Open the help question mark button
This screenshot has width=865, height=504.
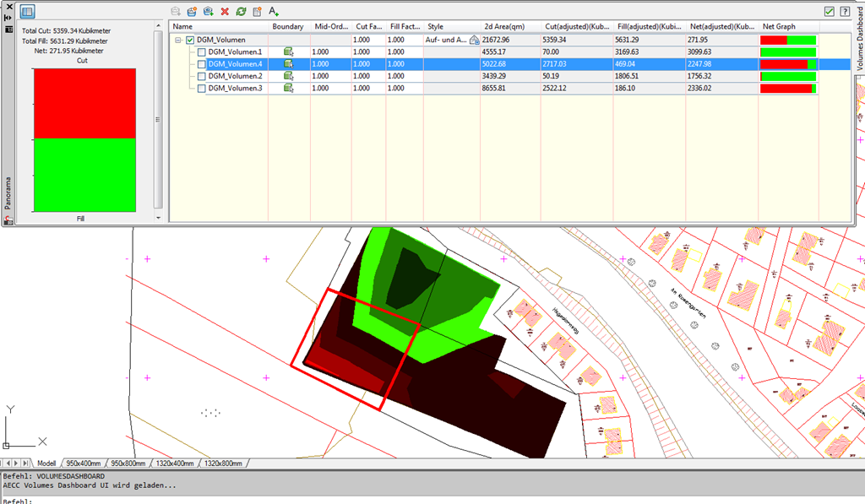845,12
